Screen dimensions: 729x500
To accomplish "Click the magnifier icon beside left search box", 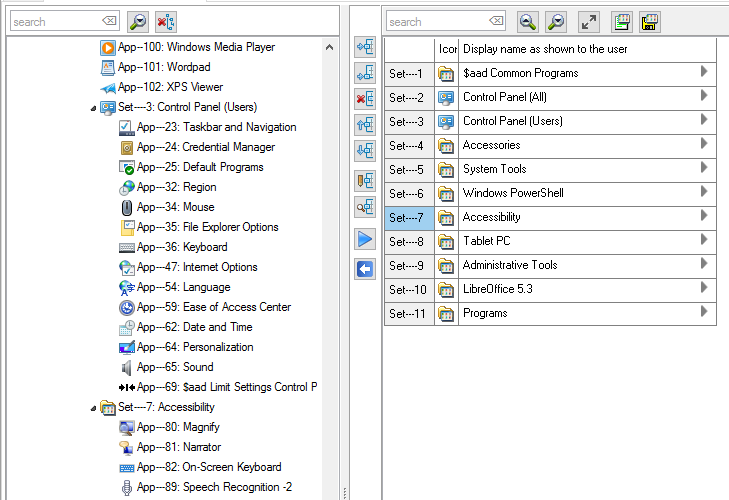I will coord(138,21).
